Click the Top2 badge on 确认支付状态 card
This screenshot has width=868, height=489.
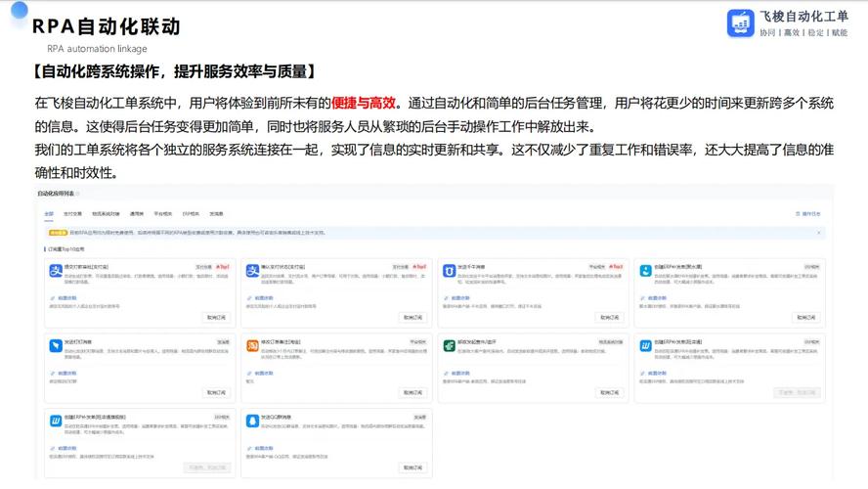[x=419, y=267]
